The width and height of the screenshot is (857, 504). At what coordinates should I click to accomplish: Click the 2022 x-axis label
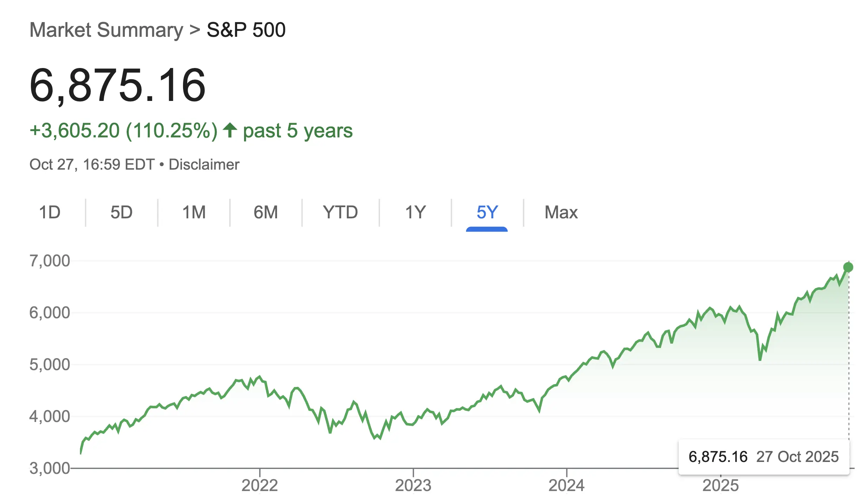pyautogui.click(x=259, y=485)
